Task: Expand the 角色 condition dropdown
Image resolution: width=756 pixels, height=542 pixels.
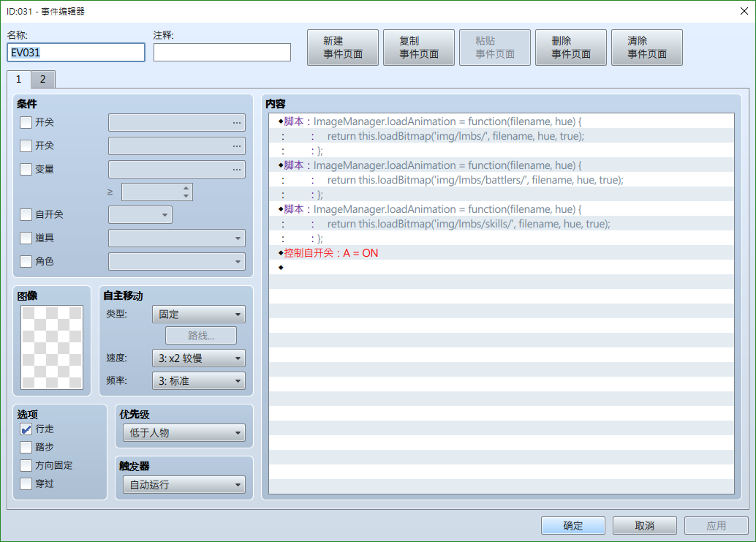Action: [x=177, y=261]
